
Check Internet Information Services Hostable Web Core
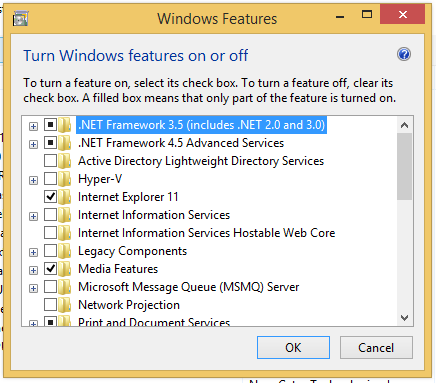[50, 233]
